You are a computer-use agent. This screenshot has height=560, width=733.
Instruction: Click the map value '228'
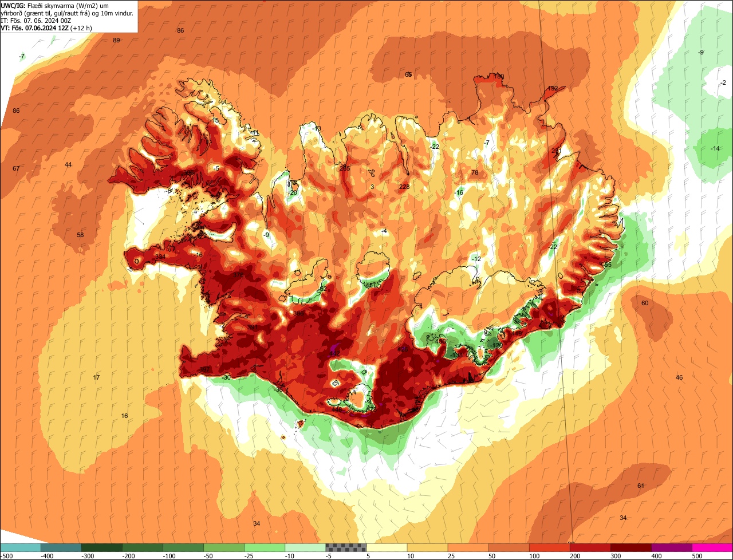(x=404, y=187)
